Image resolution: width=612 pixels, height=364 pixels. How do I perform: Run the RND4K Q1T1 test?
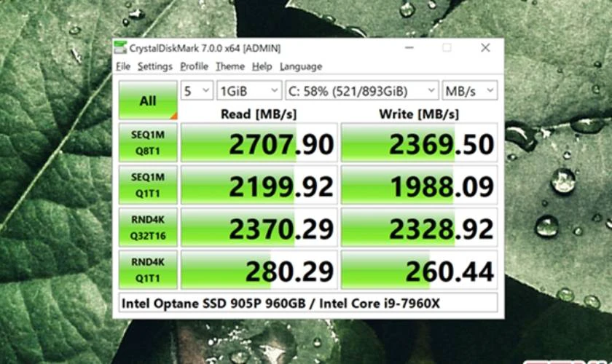[148, 269]
